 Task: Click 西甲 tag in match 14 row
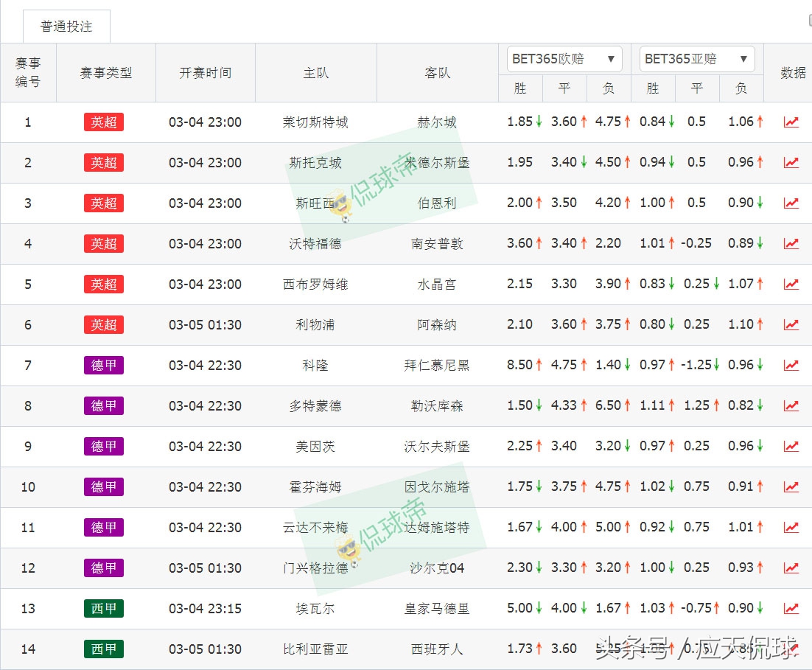pos(104,649)
